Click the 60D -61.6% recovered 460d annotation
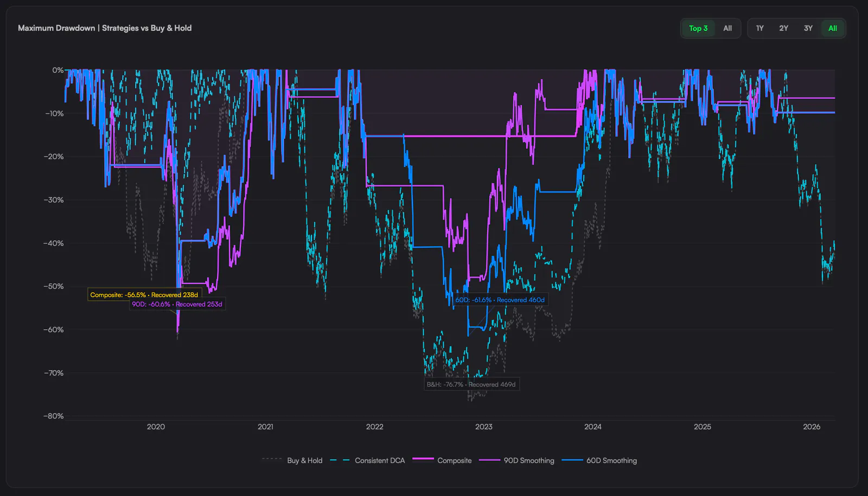The height and width of the screenshot is (496, 868). coord(500,300)
